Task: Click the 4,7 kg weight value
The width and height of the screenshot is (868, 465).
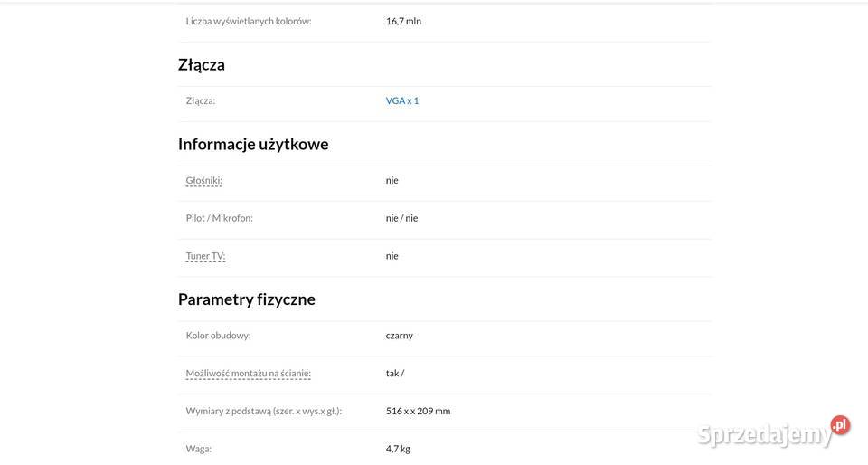Action: [x=398, y=449]
